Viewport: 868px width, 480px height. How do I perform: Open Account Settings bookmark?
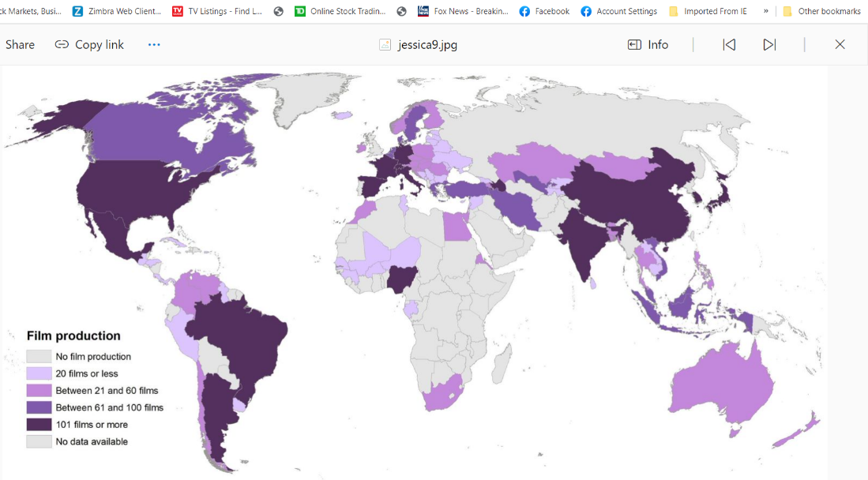point(619,11)
